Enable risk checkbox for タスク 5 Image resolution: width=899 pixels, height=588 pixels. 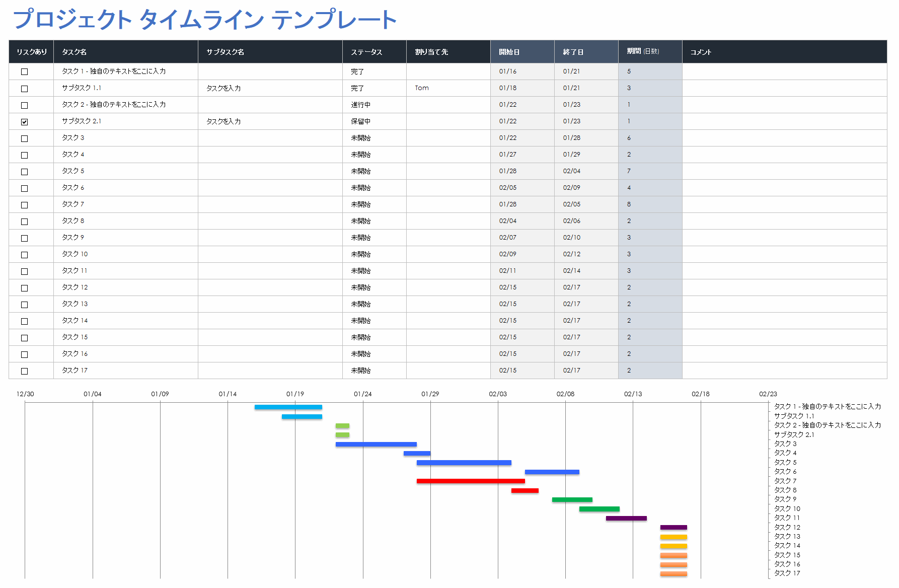(x=24, y=171)
